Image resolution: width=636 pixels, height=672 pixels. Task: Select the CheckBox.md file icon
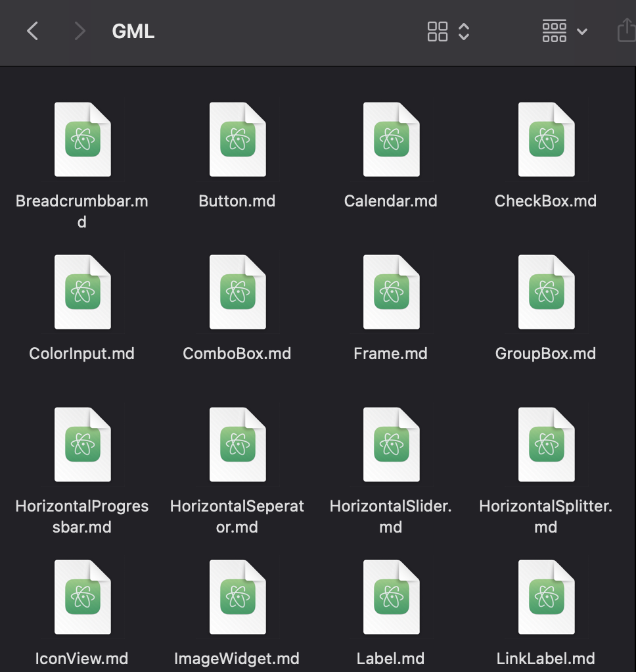click(545, 139)
